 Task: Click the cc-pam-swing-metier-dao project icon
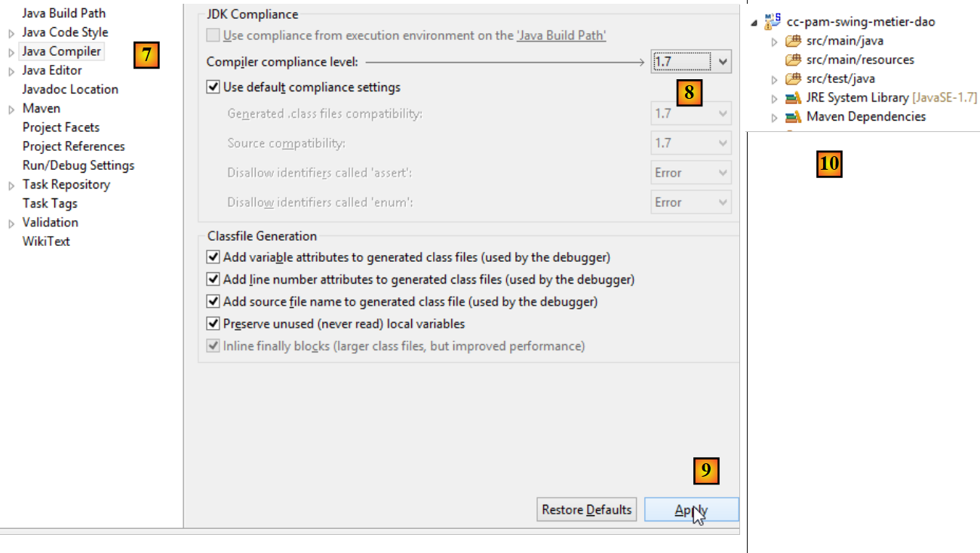(x=773, y=21)
